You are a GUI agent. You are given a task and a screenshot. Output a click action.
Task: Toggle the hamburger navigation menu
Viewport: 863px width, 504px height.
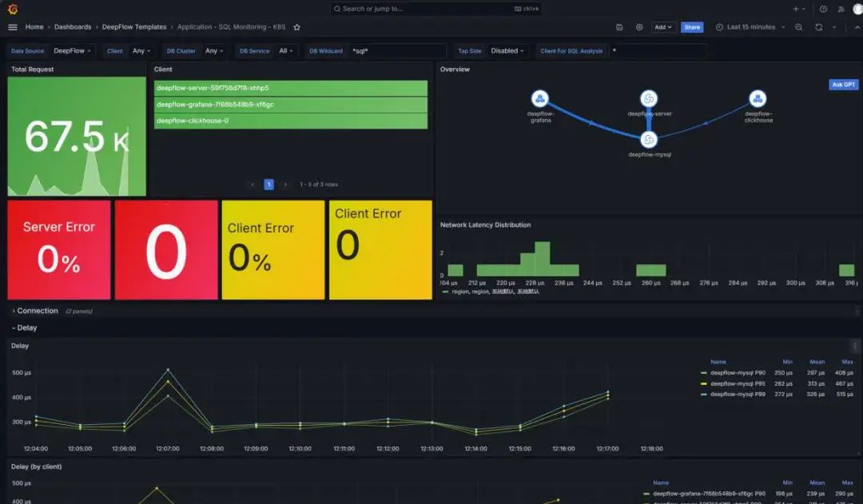click(x=13, y=27)
